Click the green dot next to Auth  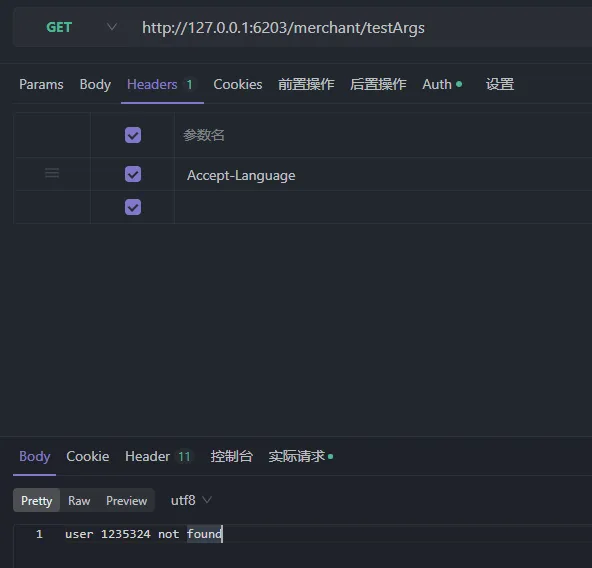click(x=459, y=84)
